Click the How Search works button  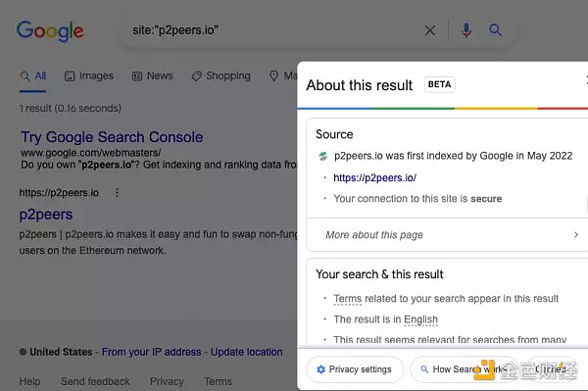click(x=465, y=369)
